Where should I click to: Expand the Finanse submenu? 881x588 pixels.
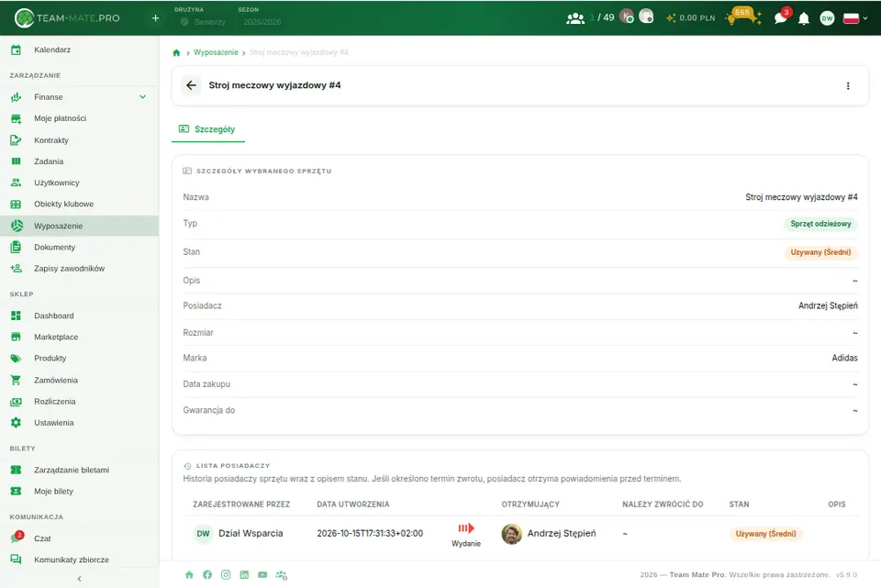pyautogui.click(x=143, y=97)
